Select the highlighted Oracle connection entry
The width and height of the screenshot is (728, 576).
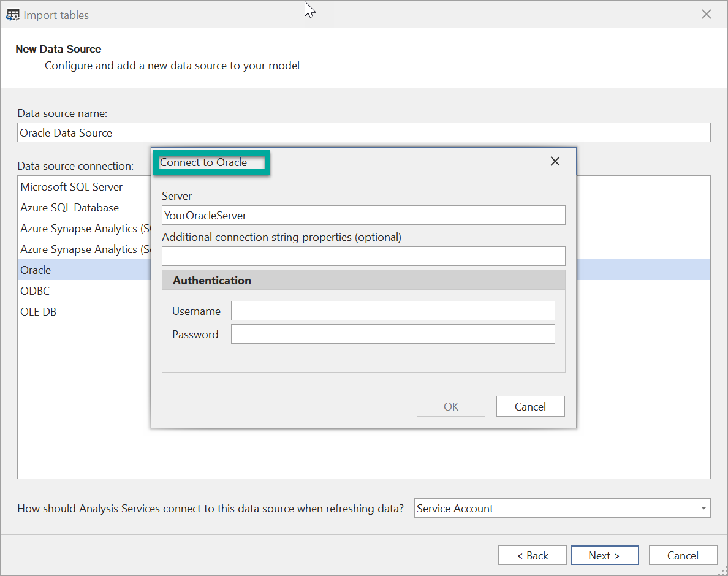35,270
